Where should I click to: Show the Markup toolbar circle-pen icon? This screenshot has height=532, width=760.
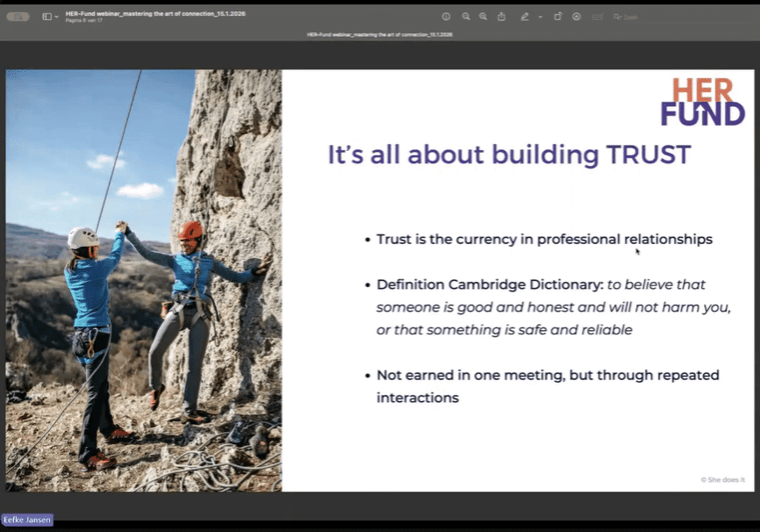(x=577, y=17)
